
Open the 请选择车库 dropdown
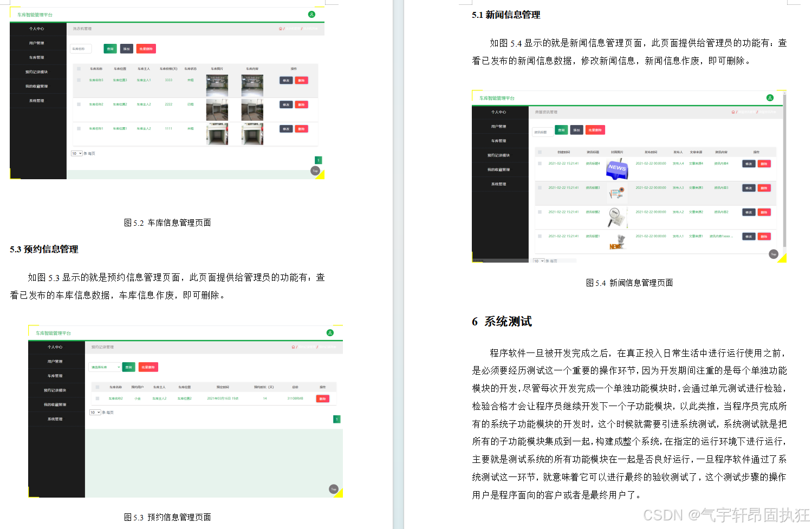point(105,367)
